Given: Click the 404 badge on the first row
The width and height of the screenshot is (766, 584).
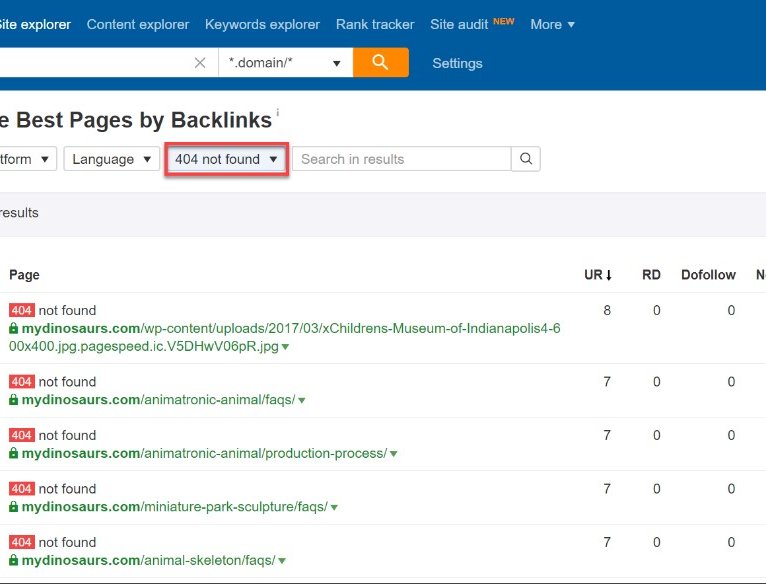Looking at the screenshot, I should [x=22, y=311].
